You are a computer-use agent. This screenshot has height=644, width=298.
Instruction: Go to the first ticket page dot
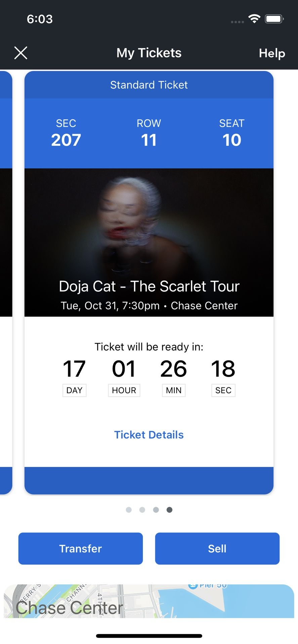pos(129,510)
